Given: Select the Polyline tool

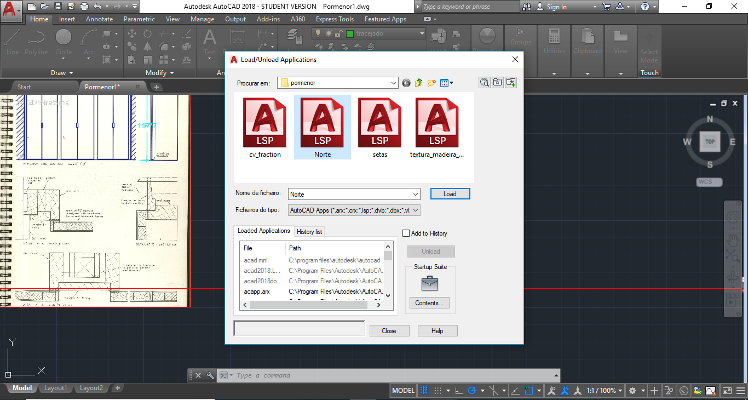Looking at the screenshot, I should point(36,42).
